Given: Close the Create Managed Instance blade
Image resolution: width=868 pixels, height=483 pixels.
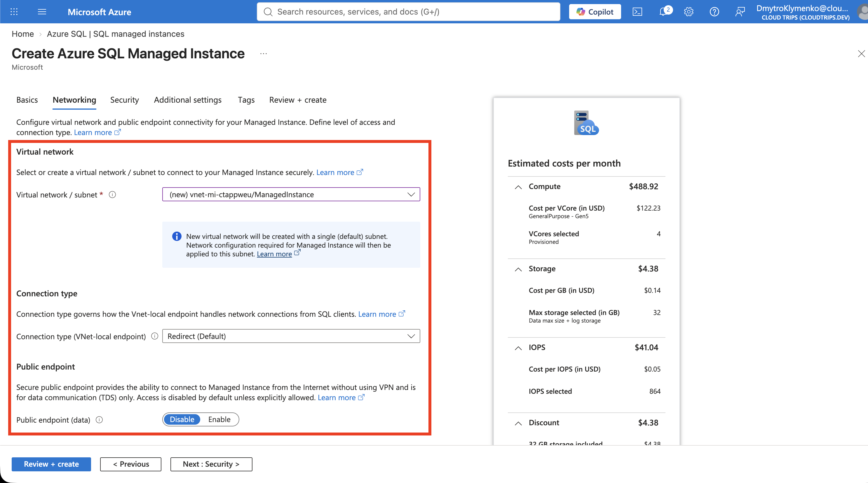Looking at the screenshot, I should [x=861, y=54].
